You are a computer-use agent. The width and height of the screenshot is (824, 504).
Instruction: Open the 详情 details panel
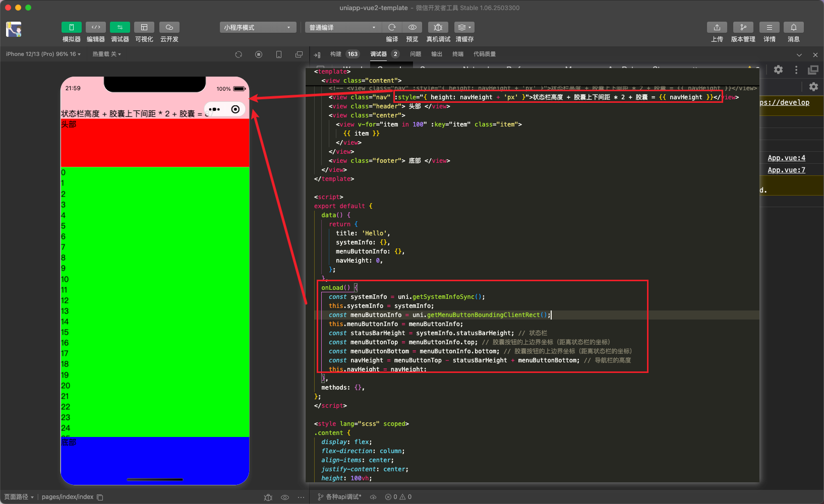click(769, 27)
